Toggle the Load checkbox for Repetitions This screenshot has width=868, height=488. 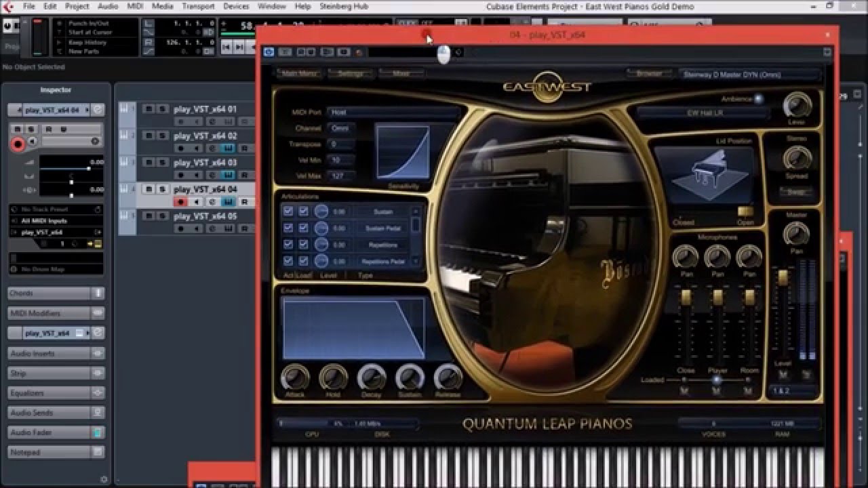303,245
